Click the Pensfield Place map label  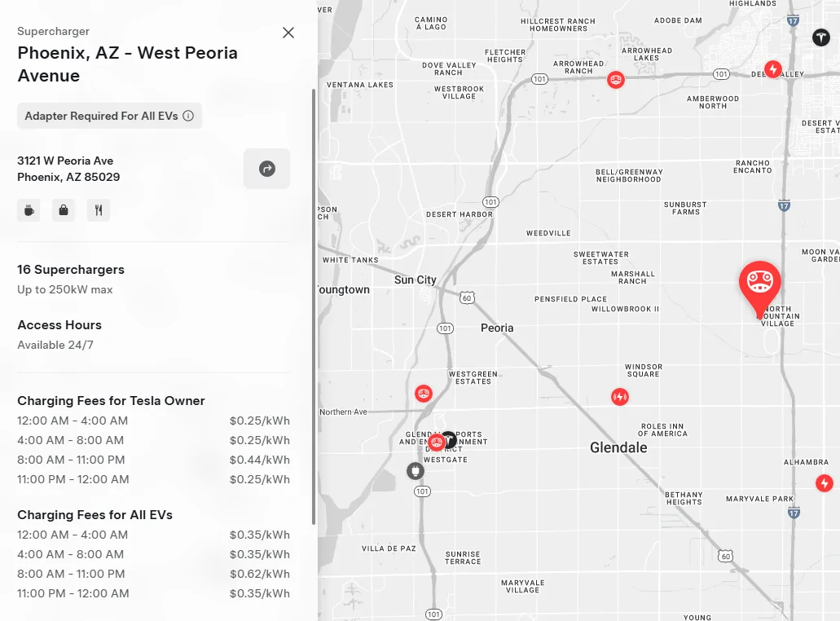[x=570, y=299]
